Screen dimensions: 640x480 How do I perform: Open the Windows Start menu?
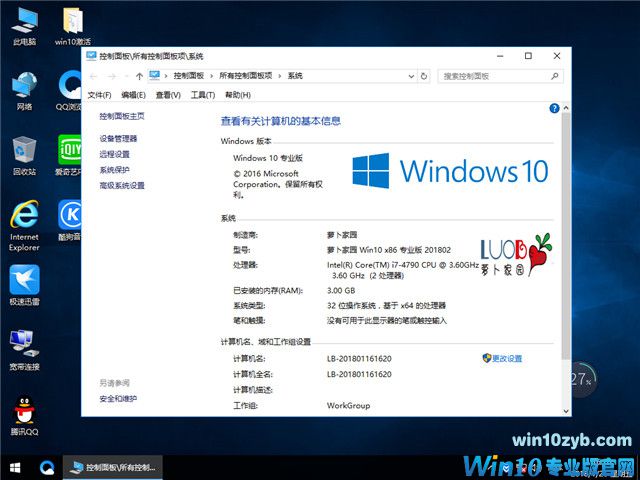15,467
